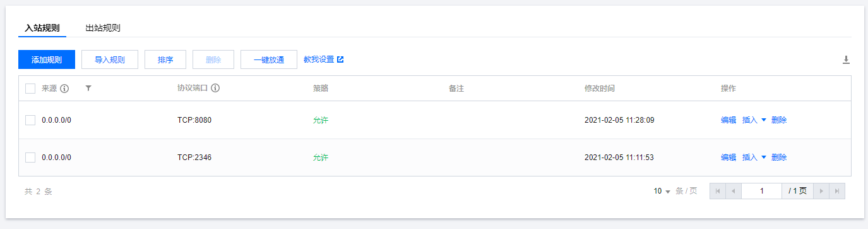
Task: Switch to the 出站规则 tab
Action: pos(103,28)
